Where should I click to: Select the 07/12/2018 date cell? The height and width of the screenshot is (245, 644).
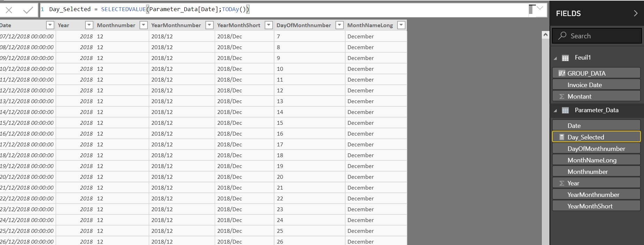tap(28, 36)
